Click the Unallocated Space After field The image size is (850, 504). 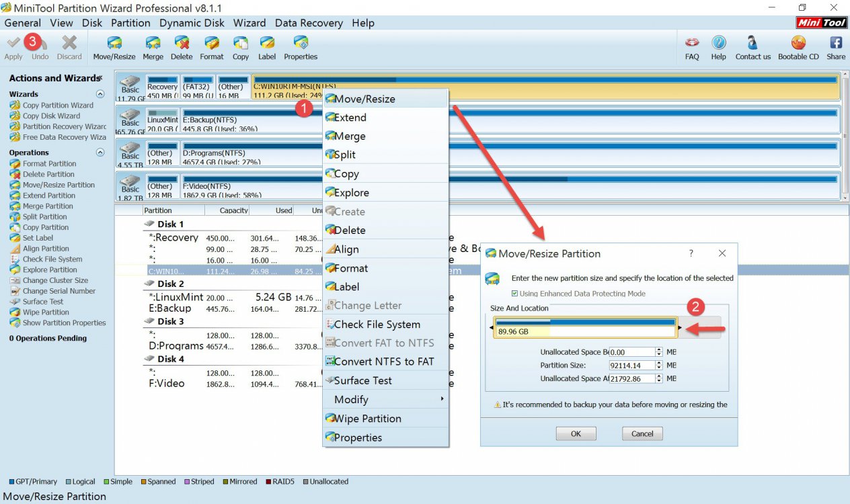(631, 379)
